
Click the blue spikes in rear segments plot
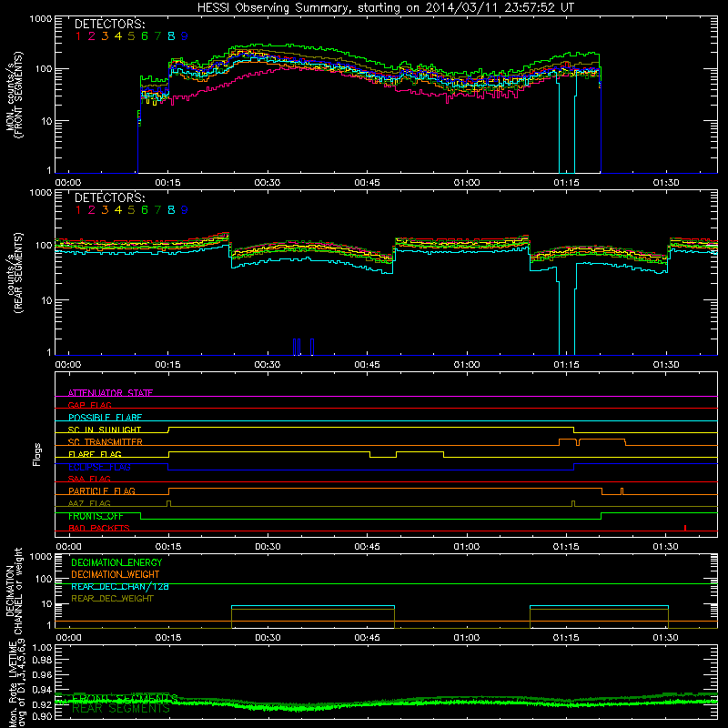[x=304, y=348]
